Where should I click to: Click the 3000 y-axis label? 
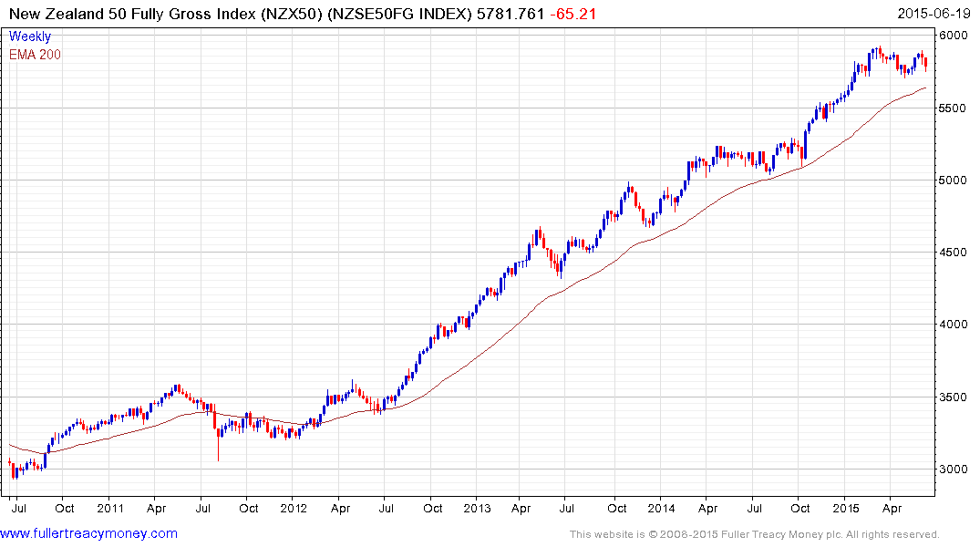pyautogui.click(x=953, y=470)
